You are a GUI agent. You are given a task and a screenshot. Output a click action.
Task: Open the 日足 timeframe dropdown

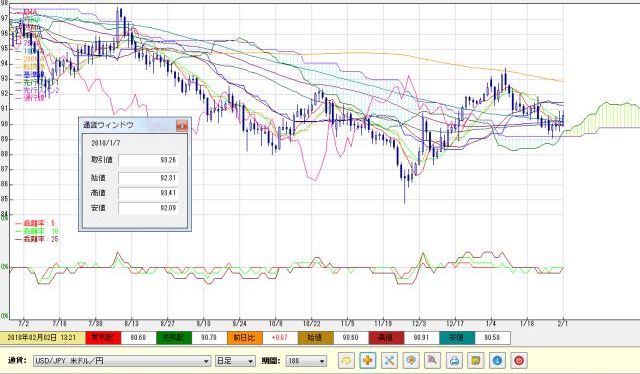click(235, 361)
